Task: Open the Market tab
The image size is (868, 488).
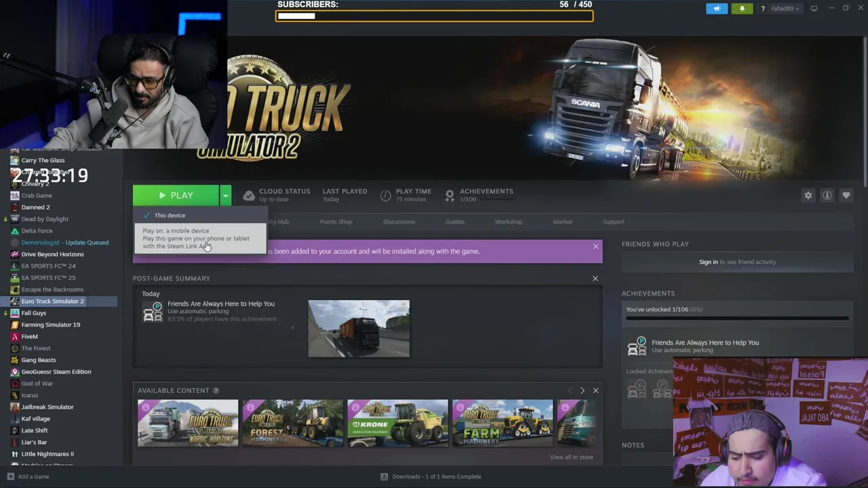Action: (562, 222)
